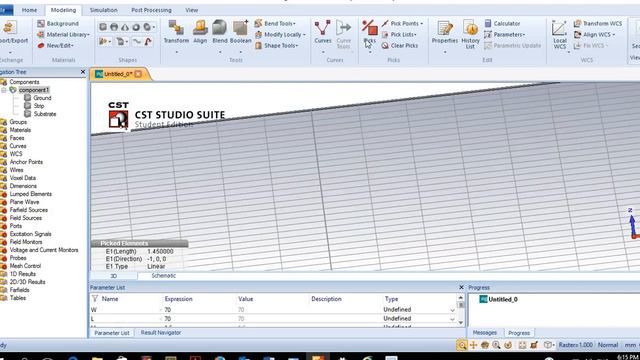Close the Parameter List panel
Screen dimensions: 640x360
(461, 287)
